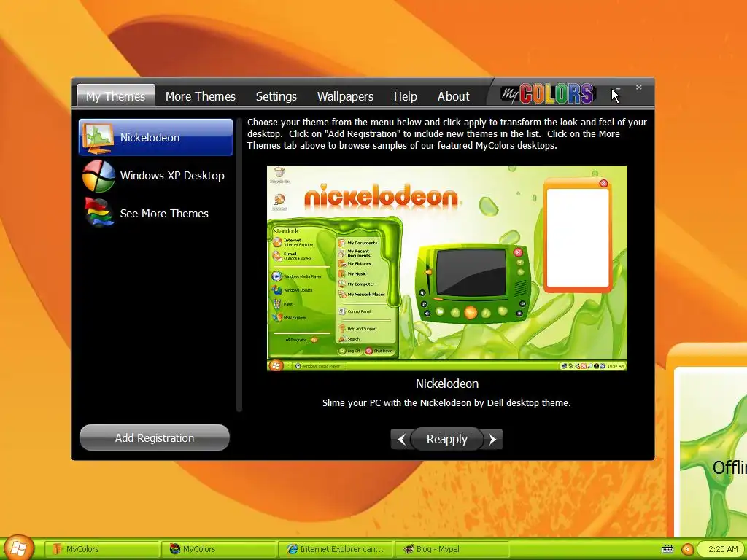Image resolution: width=747 pixels, height=560 pixels.
Task: Click the MyColors logo in header
Action: point(548,94)
